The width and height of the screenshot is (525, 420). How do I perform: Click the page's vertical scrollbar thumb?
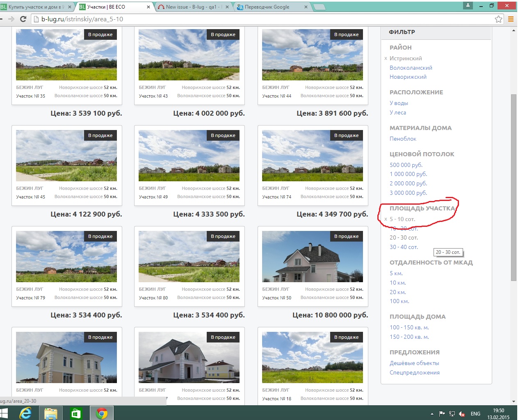pos(514,187)
